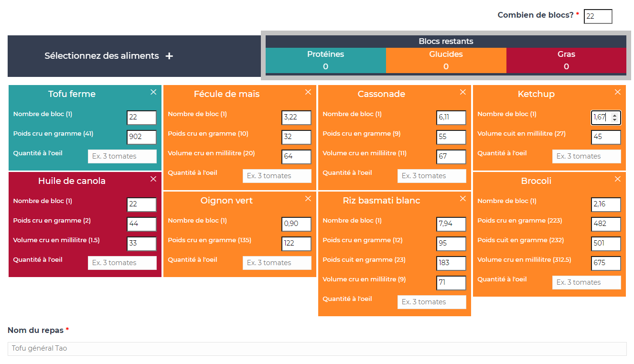
Task: Remove Huile de canola from meal
Action: point(153,179)
